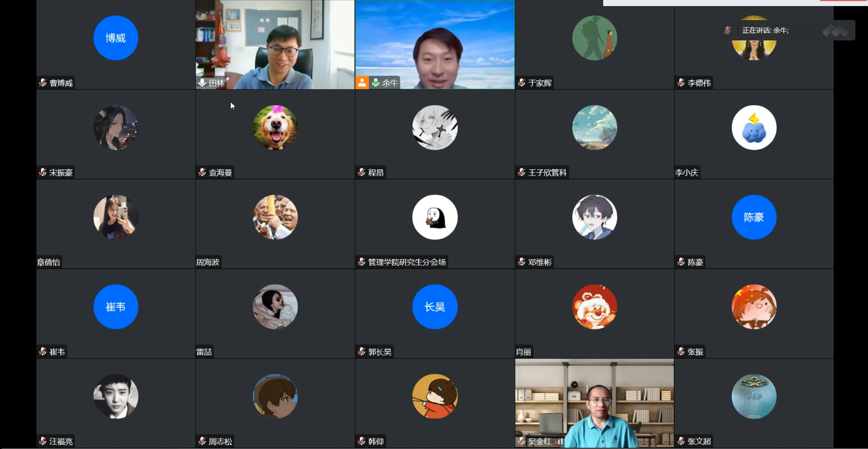Click the muted mic icon beside 张文超
Image resolution: width=868 pixels, height=449 pixels.
click(681, 441)
